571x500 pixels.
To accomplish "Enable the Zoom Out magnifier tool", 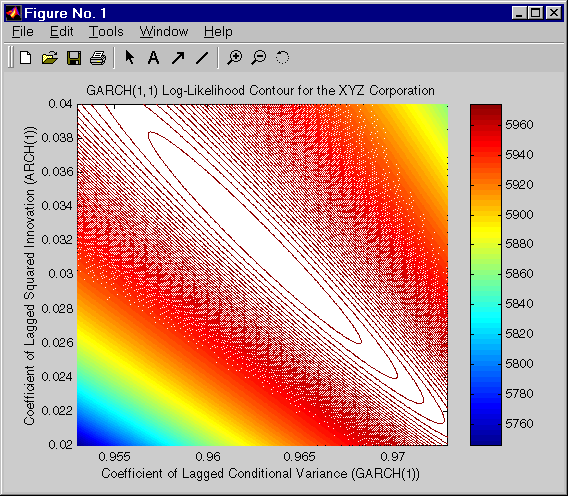I will click(x=259, y=58).
